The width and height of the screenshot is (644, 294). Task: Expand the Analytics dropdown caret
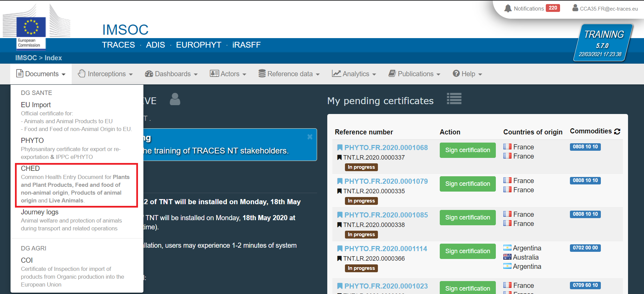374,75
